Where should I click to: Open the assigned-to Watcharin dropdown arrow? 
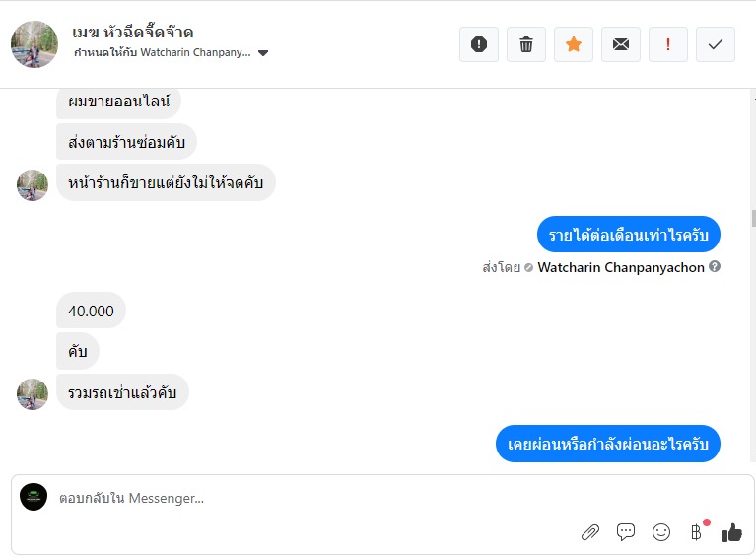[263, 53]
